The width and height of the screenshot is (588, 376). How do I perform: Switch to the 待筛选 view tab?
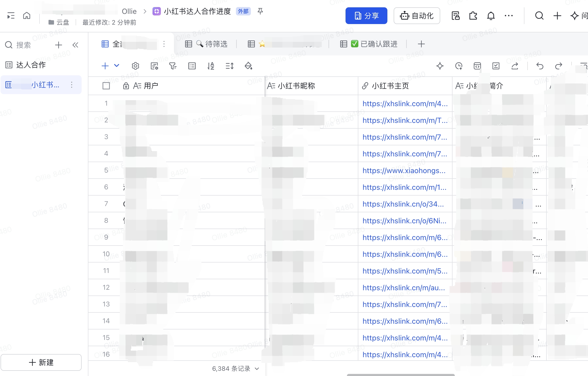click(206, 44)
